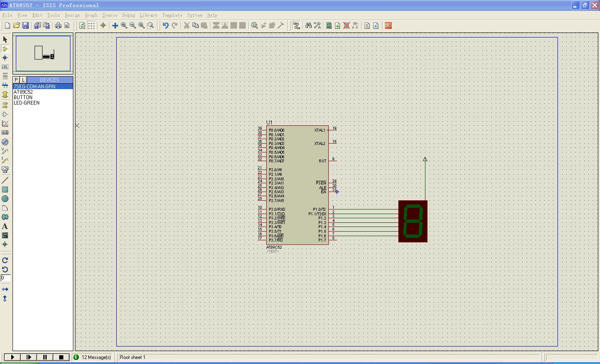Select the 2D line drawing tool
The image size is (600, 364).
pyautogui.click(x=5, y=180)
